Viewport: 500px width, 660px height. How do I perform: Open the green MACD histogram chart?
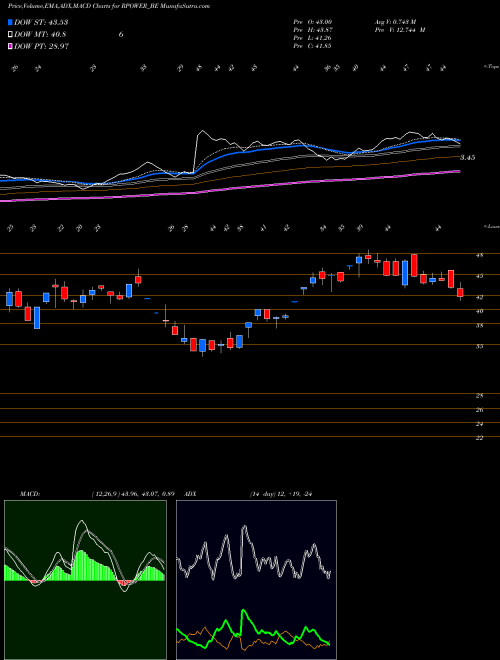point(85,580)
